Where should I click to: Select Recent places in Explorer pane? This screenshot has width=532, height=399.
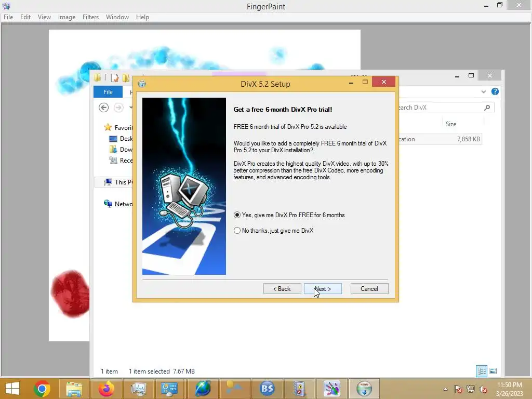coord(121,160)
